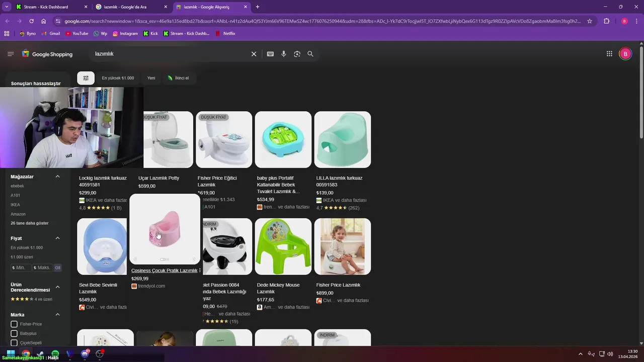Click the price filter Git button
Viewport: 644px width, 362px height.
[x=58, y=267]
